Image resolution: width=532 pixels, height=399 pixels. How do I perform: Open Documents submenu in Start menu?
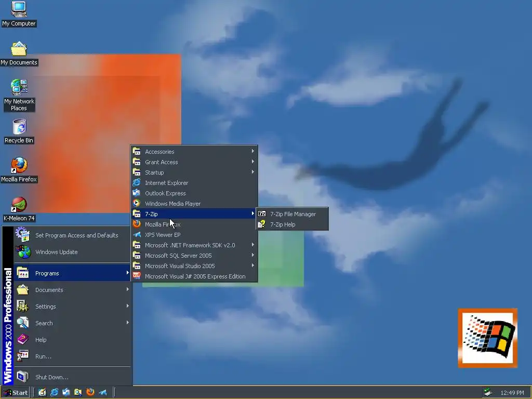72,290
